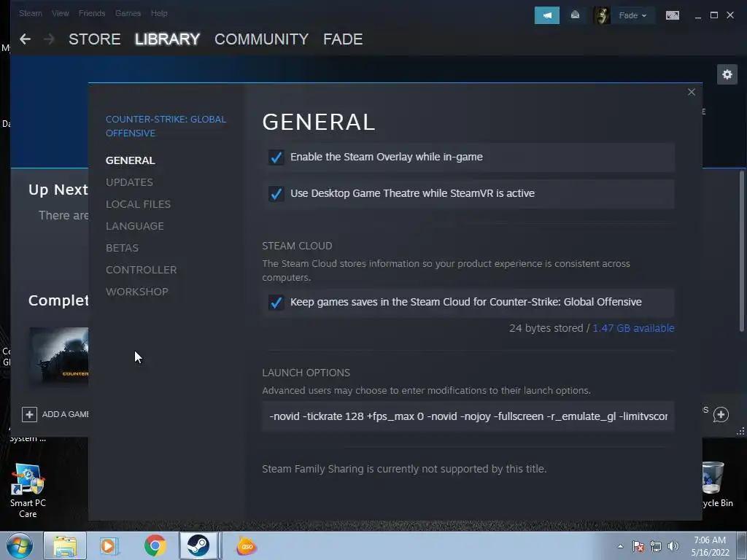Click the network tray icon

(x=656, y=546)
